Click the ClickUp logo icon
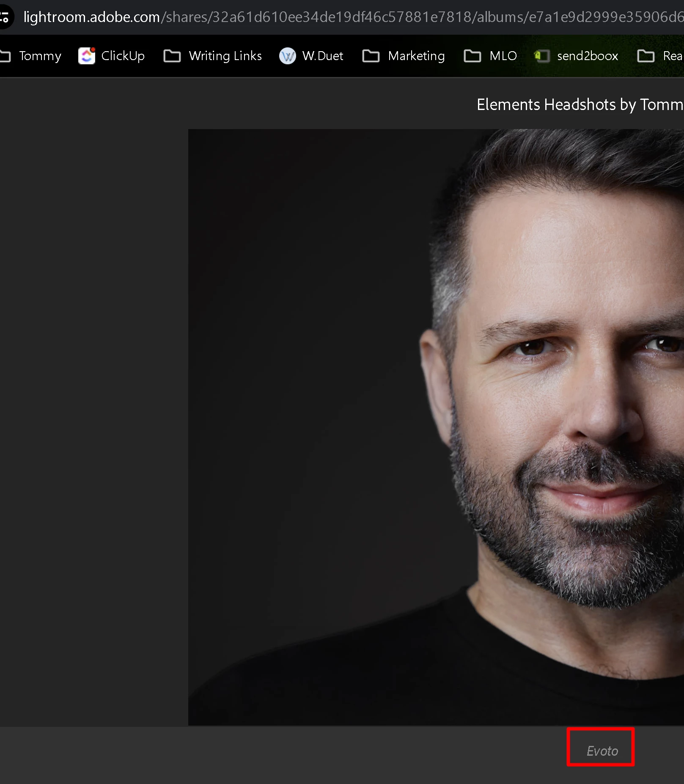Screen dimensions: 684x784 click(x=87, y=56)
